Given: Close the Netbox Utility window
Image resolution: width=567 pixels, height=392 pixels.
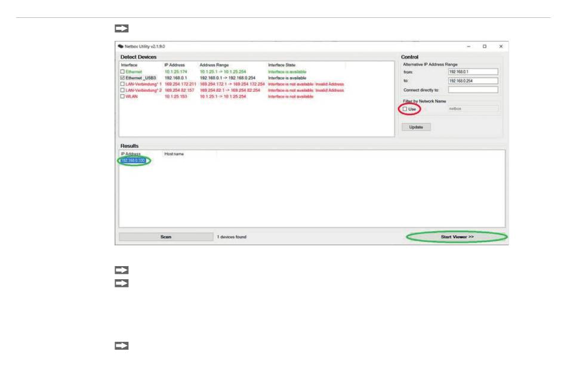Looking at the screenshot, I should [501, 47].
